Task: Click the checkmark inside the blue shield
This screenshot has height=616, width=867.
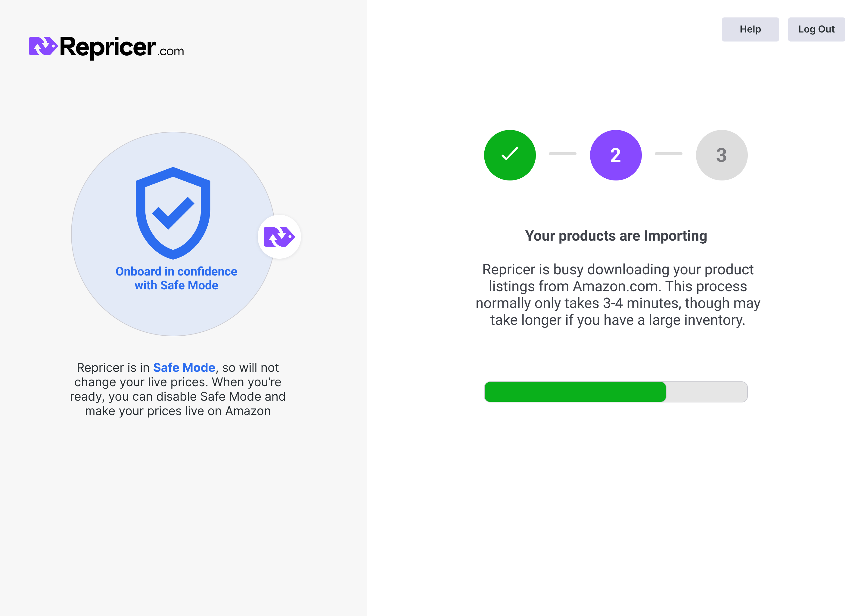Action: click(x=173, y=213)
